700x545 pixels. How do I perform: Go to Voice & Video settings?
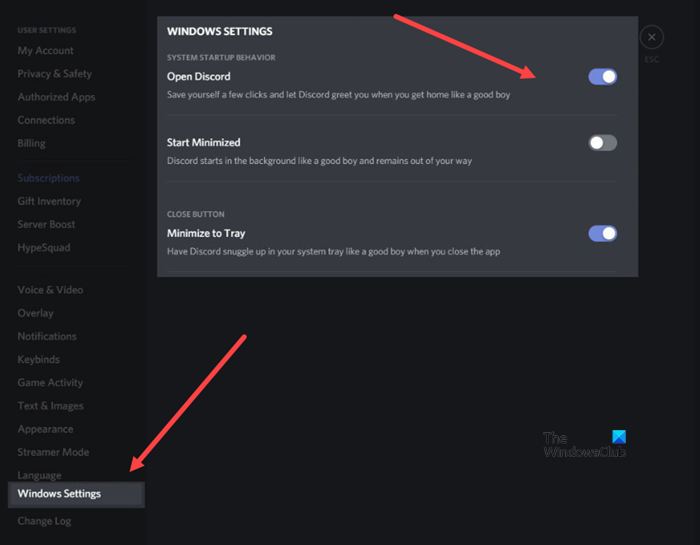[50, 290]
